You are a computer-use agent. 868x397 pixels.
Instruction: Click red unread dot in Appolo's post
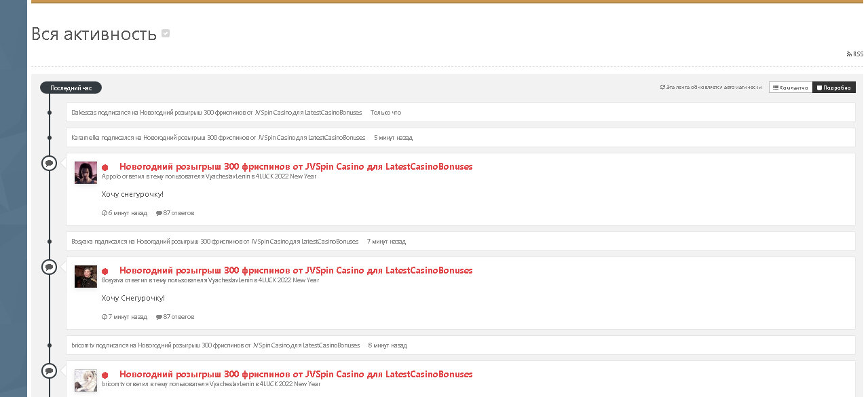(105, 167)
